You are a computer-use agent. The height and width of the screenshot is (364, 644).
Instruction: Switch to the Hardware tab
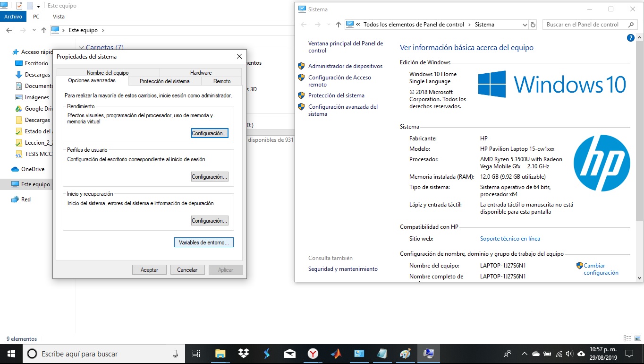[201, 72]
